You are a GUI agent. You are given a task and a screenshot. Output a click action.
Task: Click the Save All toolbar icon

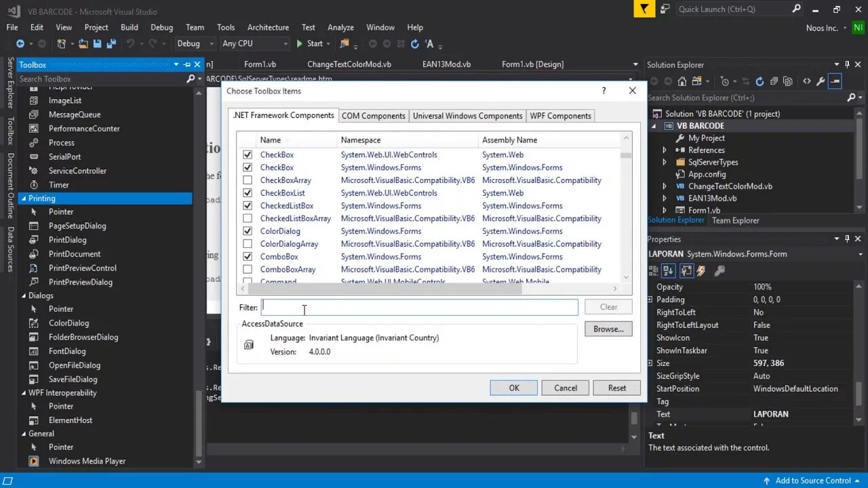(x=110, y=43)
